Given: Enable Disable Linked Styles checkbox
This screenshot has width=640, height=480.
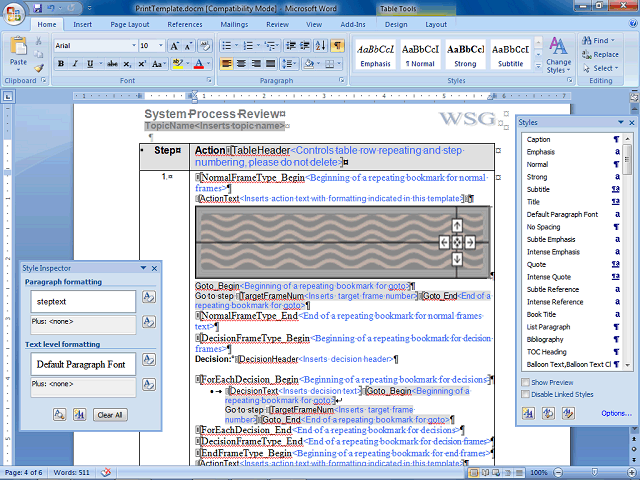Looking at the screenshot, I should point(526,394).
